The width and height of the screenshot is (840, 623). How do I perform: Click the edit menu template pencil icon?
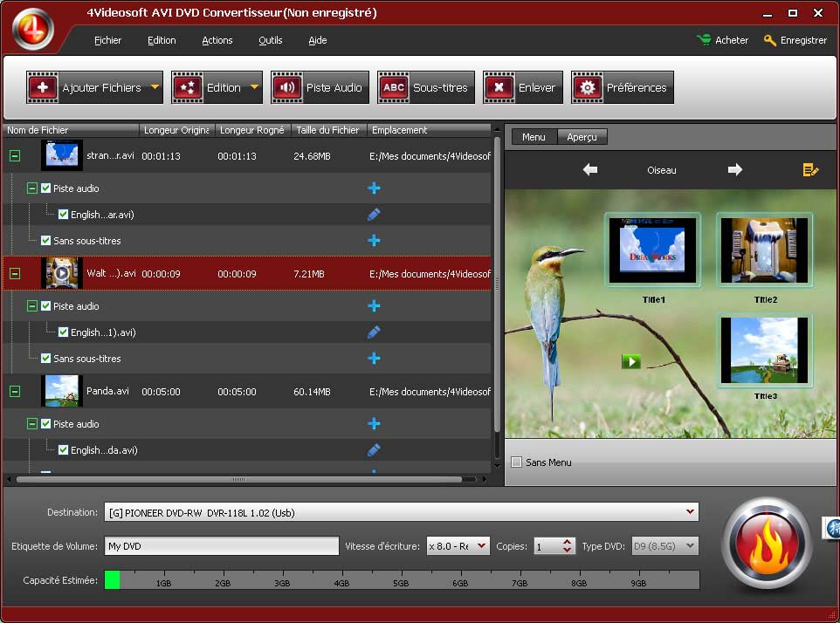point(810,170)
